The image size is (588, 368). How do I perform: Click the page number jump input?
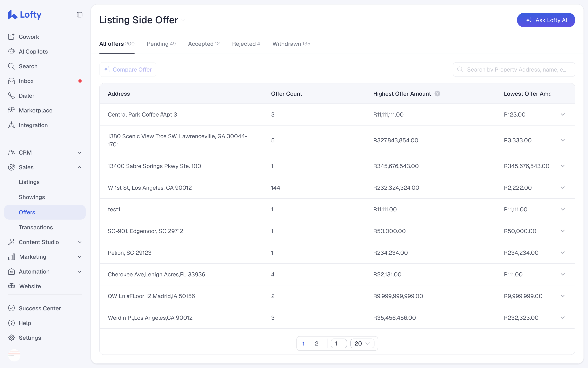click(x=339, y=343)
